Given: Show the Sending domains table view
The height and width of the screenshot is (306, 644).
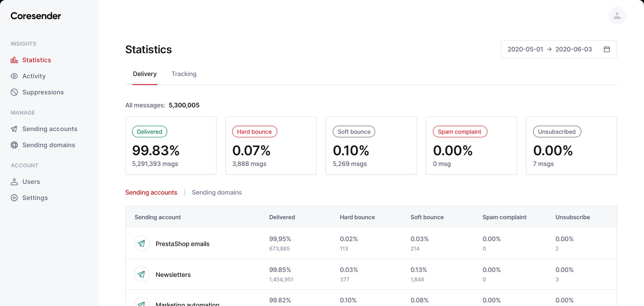Looking at the screenshot, I should (217, 192).
